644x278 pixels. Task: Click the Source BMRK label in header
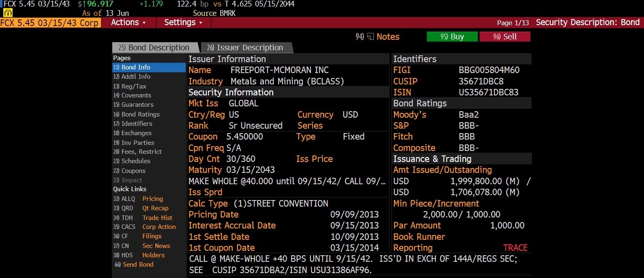[x=214, y=13]
